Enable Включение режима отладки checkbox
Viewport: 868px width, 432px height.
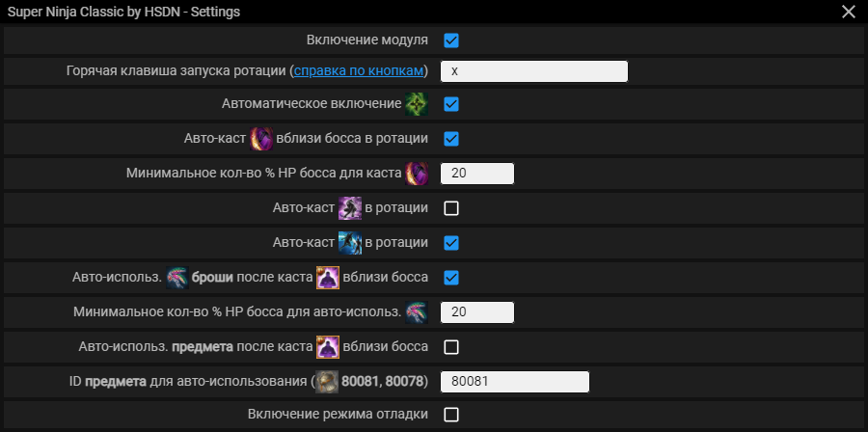[451, 415]
